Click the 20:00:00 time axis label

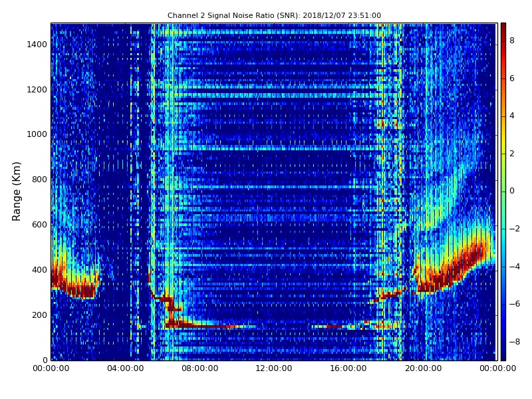423,368
